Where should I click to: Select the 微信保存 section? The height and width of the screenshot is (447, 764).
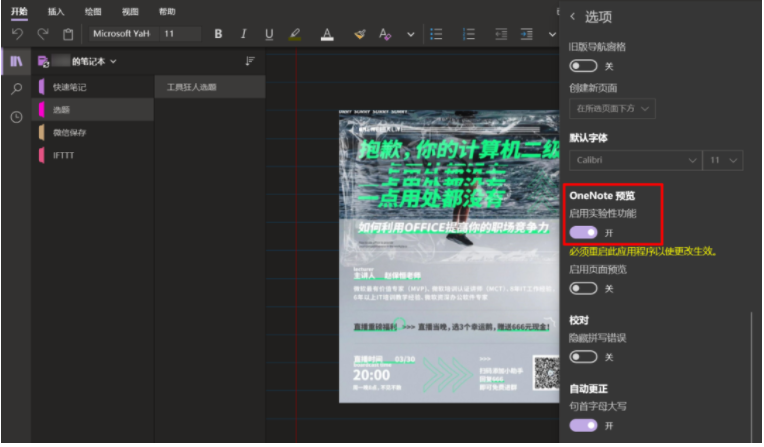click(x=93, y=133)
